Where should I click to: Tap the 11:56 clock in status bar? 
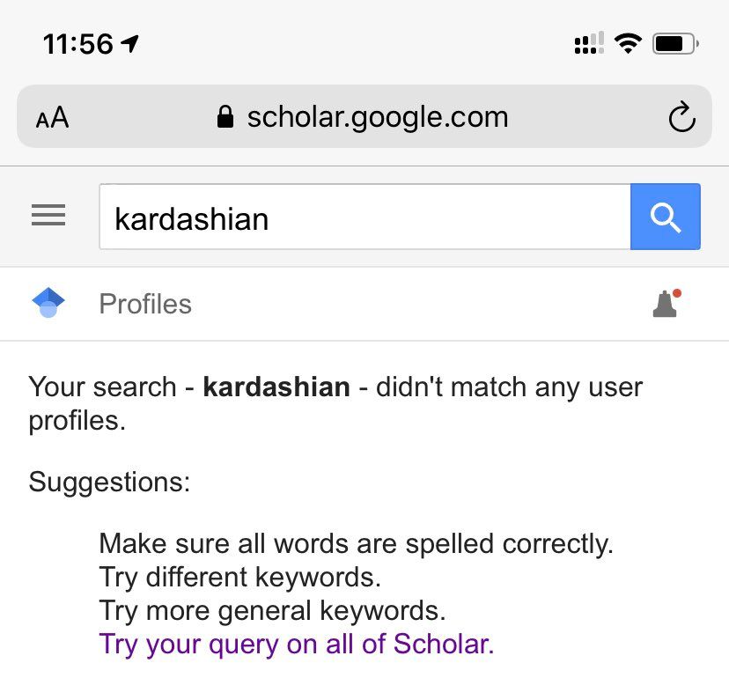tap(78, 43)
